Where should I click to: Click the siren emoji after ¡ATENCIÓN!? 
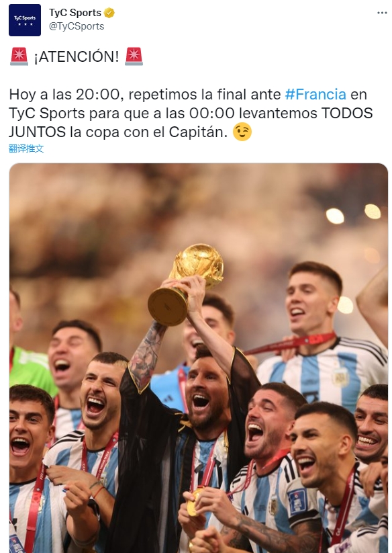[134, 56]
